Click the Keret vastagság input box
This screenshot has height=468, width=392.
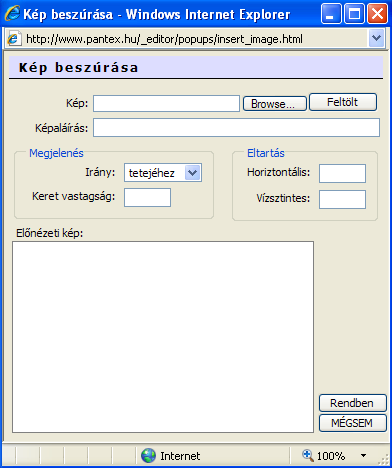pos(147,197)
